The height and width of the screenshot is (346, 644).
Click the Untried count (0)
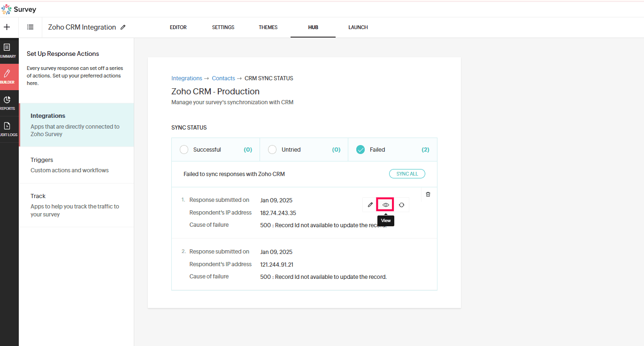(x=336, y=150)
